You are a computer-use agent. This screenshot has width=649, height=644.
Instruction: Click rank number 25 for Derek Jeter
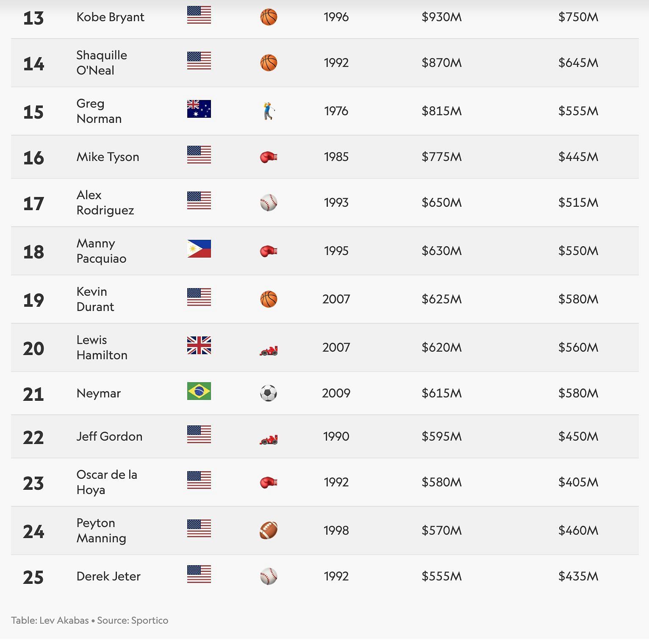click(33, 577)
